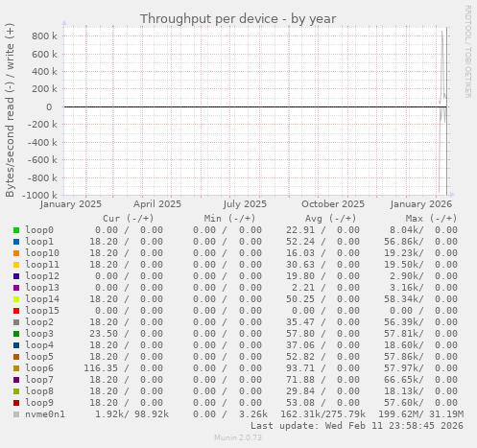Click the chart title 'Throughput per device - by year'

coord(238,19)
